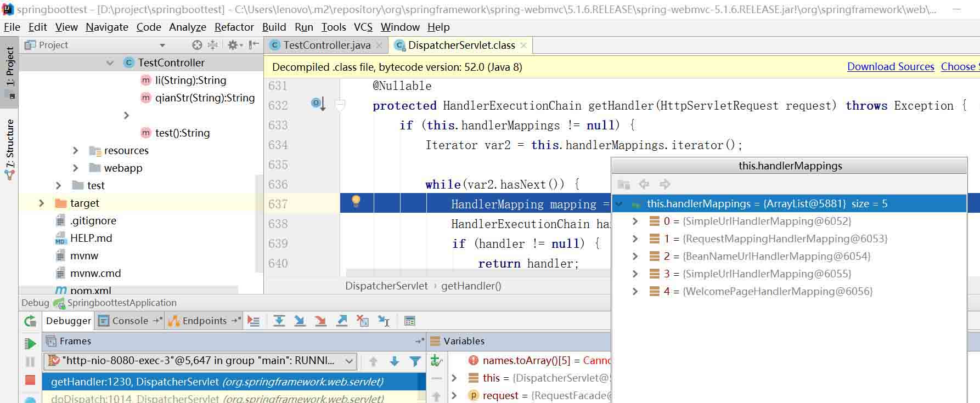Hide the Project tool window
Viewport: 980px width, 403px height.
254,45
